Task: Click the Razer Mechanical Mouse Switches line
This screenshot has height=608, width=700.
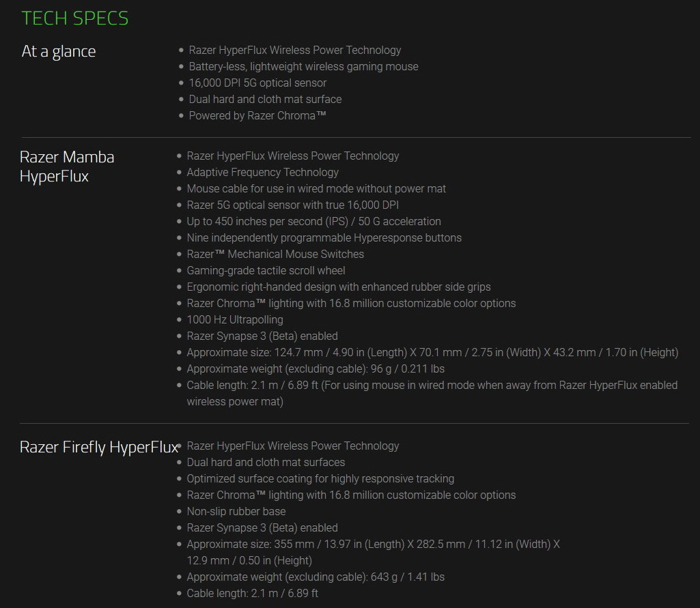Action: (x=275, y=255)
